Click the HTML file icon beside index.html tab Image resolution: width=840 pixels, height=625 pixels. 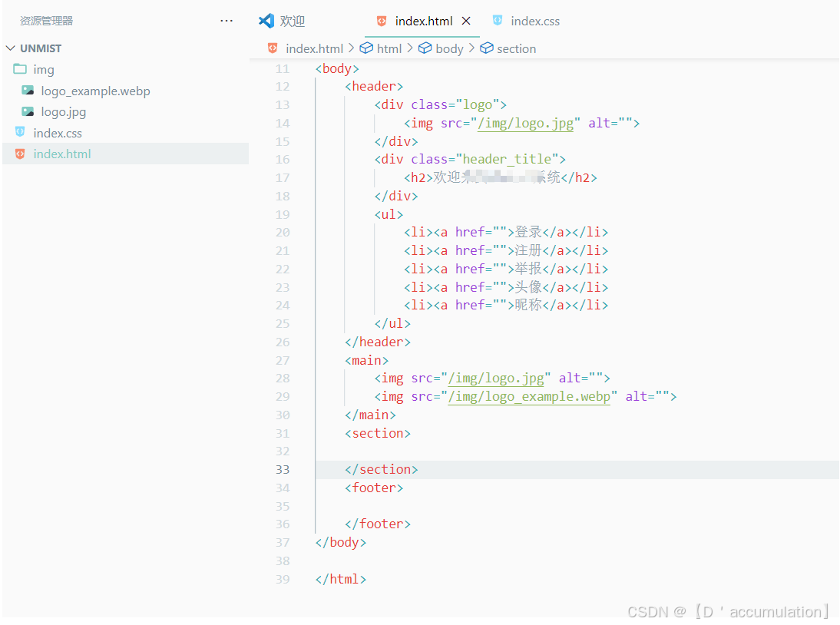point(382,21)
